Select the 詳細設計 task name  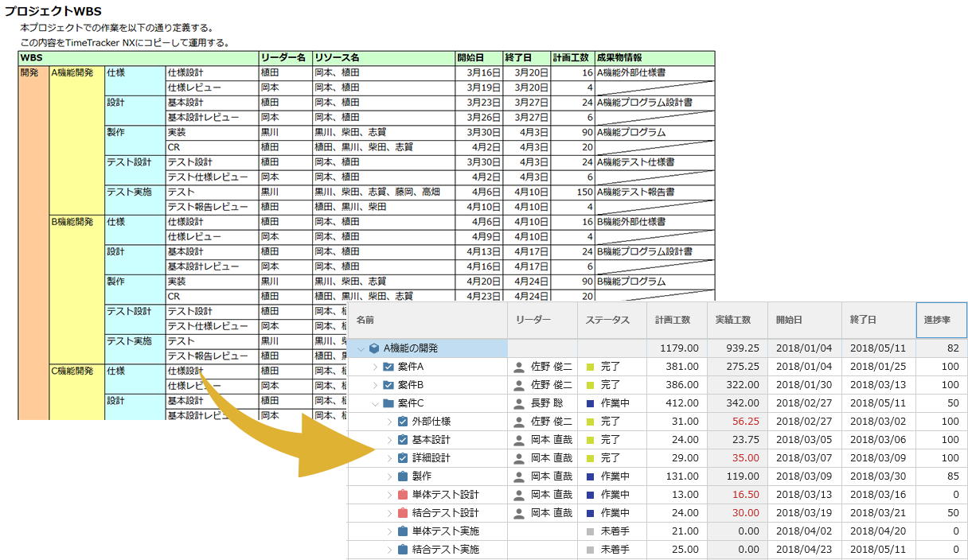[431, 458]
